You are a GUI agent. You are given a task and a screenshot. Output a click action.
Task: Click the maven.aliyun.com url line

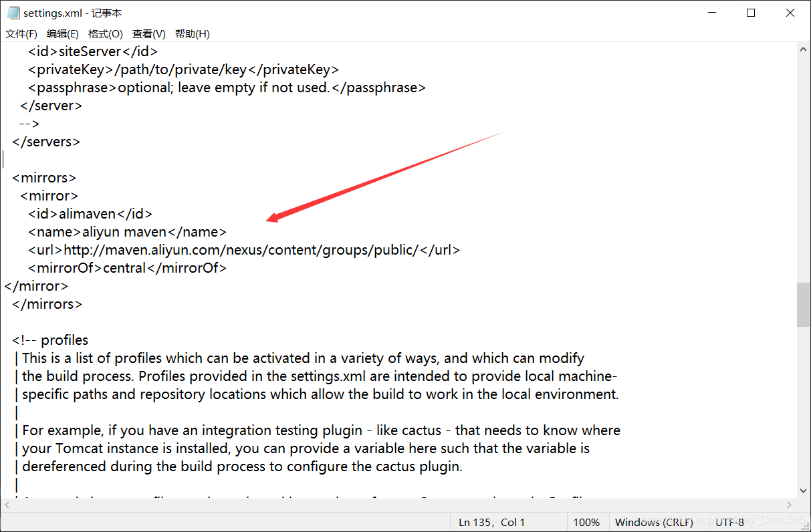point(244,250)
